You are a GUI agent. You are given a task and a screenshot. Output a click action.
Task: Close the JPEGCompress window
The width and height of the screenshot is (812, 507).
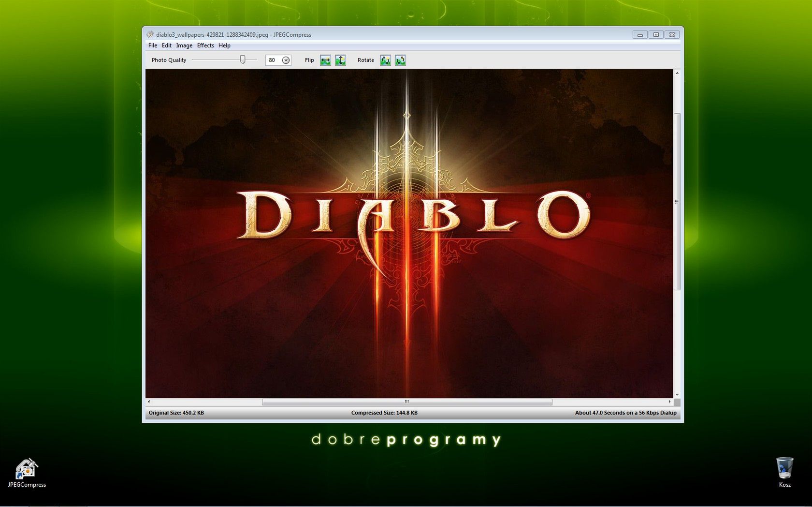coord(672,34)
